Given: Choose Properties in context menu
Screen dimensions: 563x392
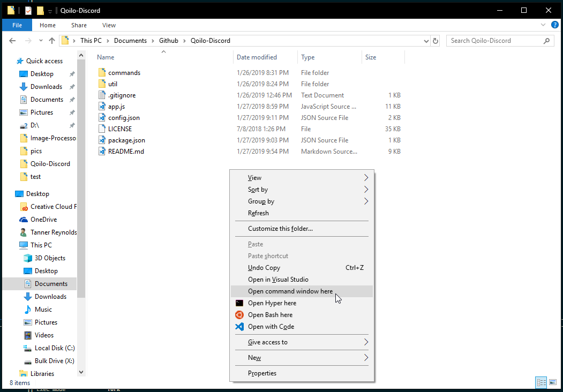Looking at the screenshot, I should click(x=302, y=373).
